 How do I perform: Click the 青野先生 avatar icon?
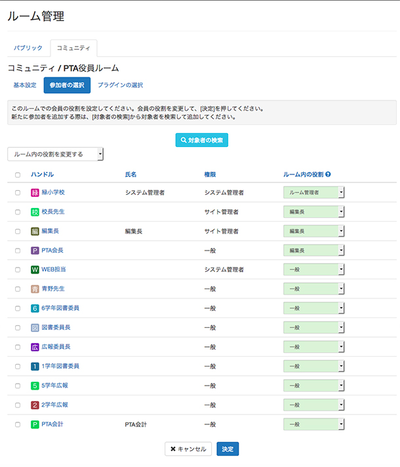[35, 289]
